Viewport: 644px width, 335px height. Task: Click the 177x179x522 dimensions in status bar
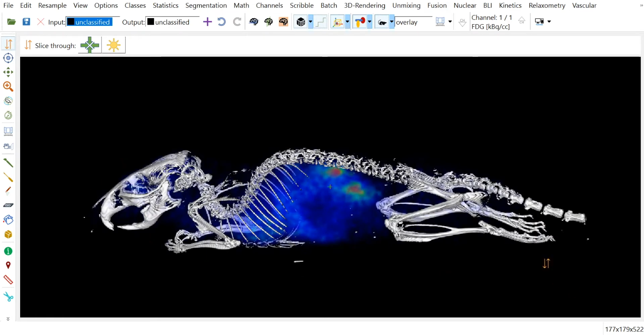pos(624,329)
